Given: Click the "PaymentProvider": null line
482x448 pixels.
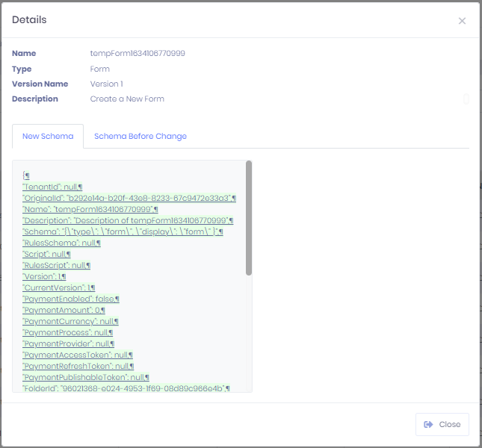Looking at the screenshot, I should tap(68, 343).
